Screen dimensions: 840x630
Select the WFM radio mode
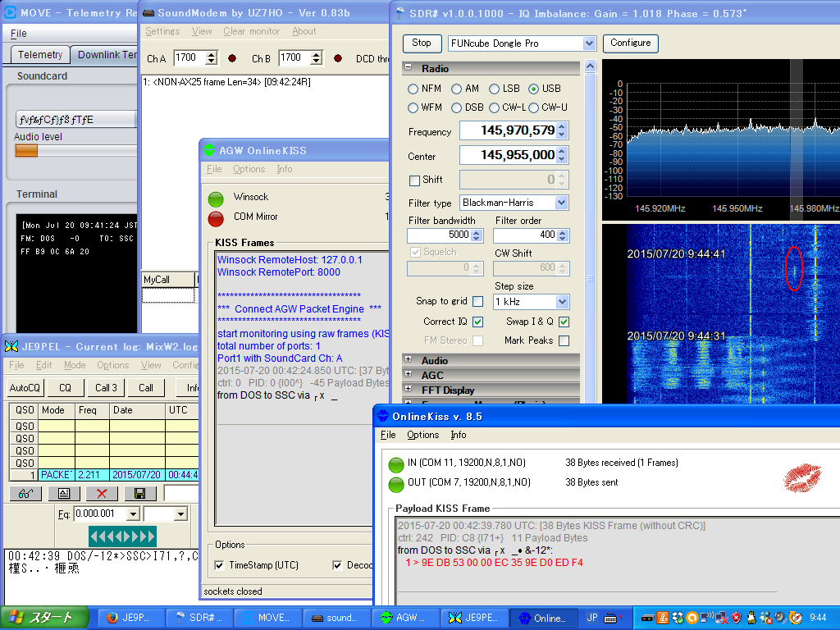point(413,107)
